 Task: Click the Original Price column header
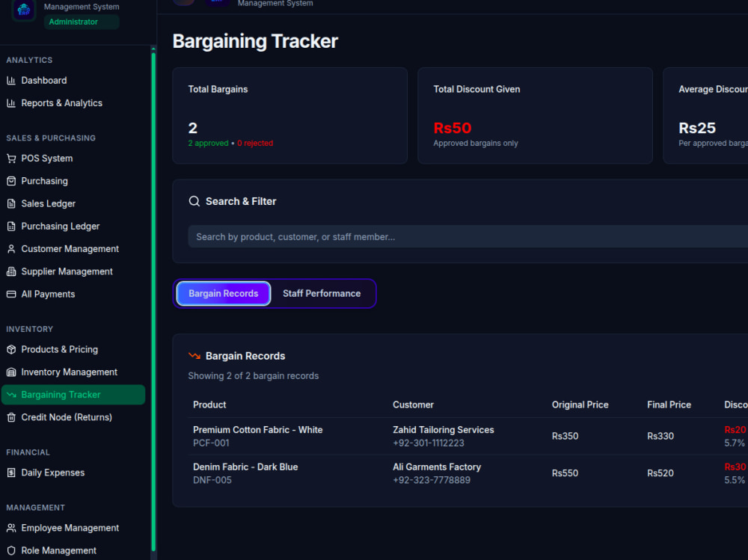[x=580, y=404]
